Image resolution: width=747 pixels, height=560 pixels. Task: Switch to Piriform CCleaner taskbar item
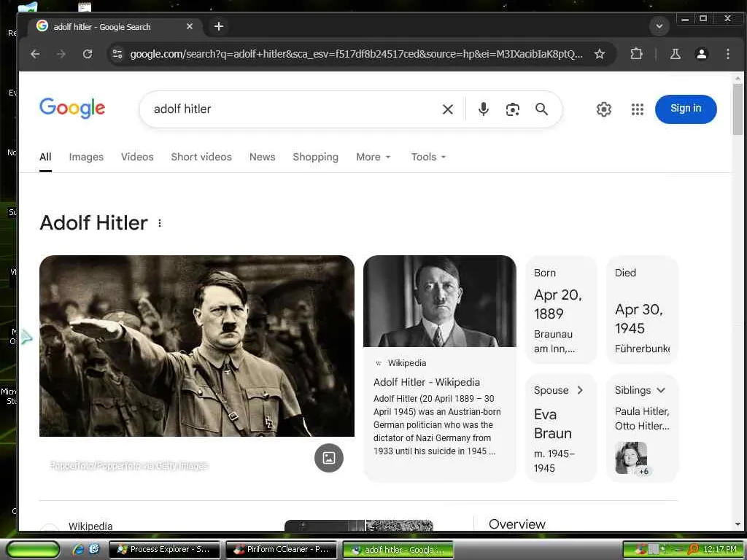point(281,550)
